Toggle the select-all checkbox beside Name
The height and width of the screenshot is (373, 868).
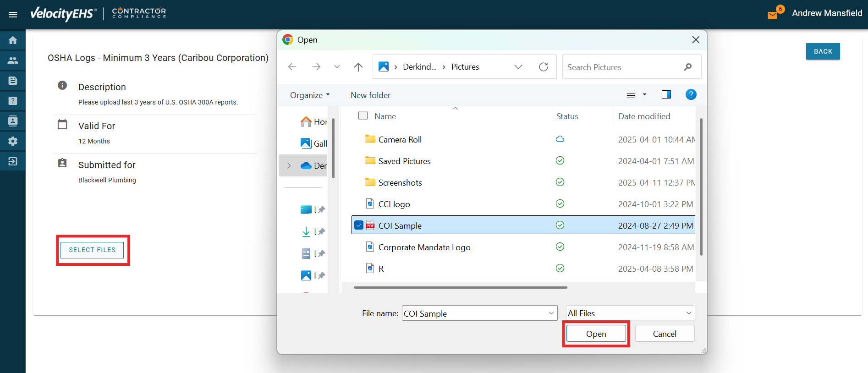click(x=363, y=116)
